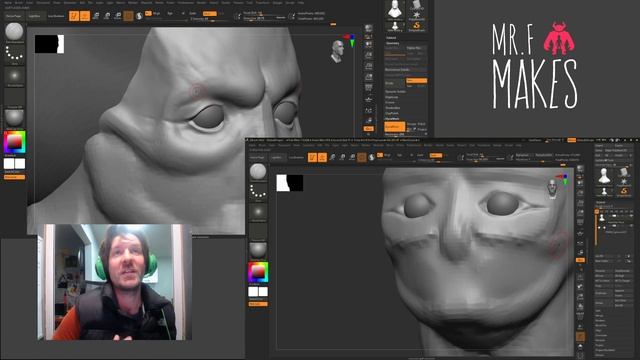The height and width of the screenshot is (360, 640).
Task: Open the Material sphere in front window
Action: coord(258,250)
